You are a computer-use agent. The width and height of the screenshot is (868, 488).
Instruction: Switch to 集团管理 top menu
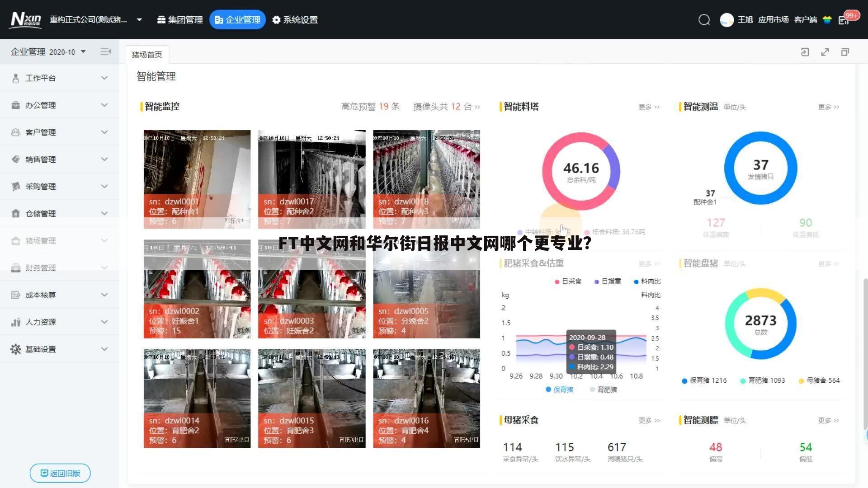click(180, 20)
